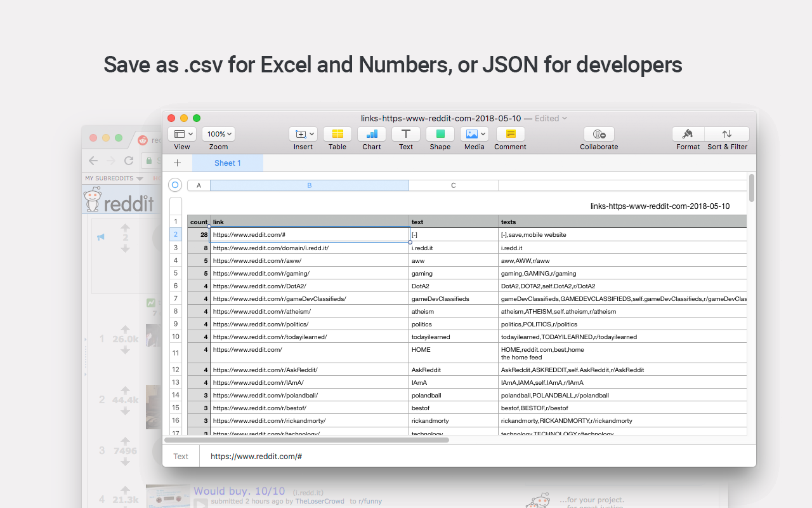Select the HOME cell in text column

(454, 353)
